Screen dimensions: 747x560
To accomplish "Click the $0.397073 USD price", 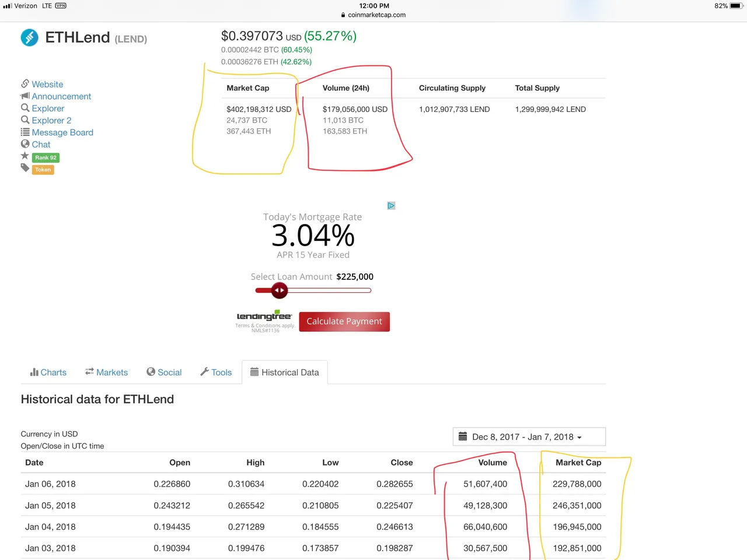I will [261, 36].
